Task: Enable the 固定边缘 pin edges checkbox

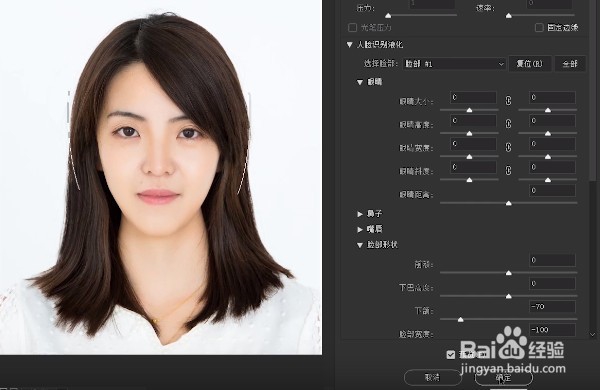Action: click(539, 28)
